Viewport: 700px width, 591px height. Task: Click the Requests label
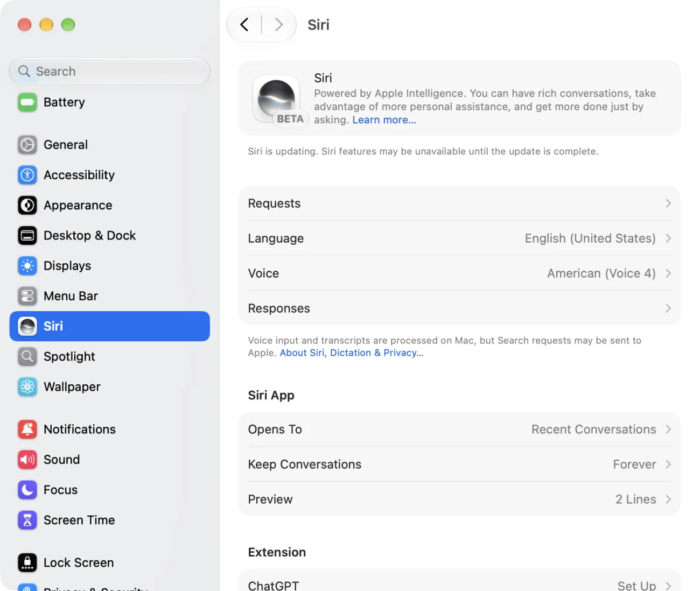[274, 203]
